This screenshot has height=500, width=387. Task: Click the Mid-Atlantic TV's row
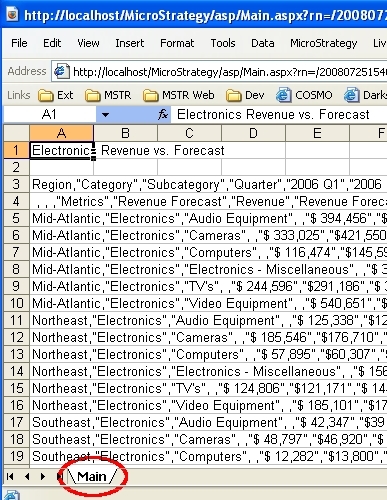point(209,286)
